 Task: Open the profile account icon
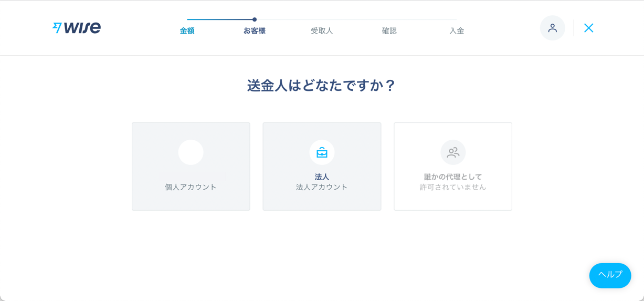[552, 28]
